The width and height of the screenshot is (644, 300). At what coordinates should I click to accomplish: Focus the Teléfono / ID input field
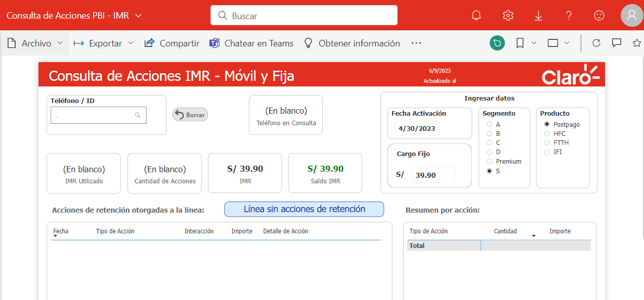coord(99,115)
